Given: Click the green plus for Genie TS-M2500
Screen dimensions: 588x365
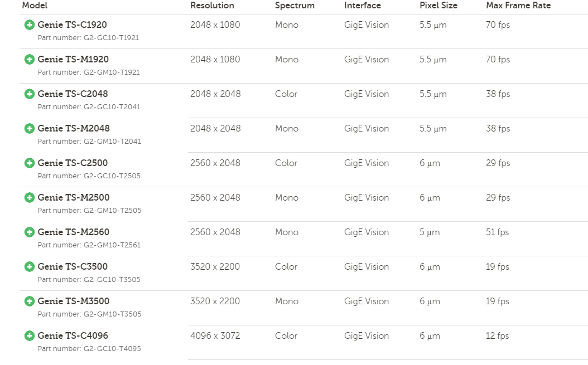Looking at the screenshot, I should point(30,198).
